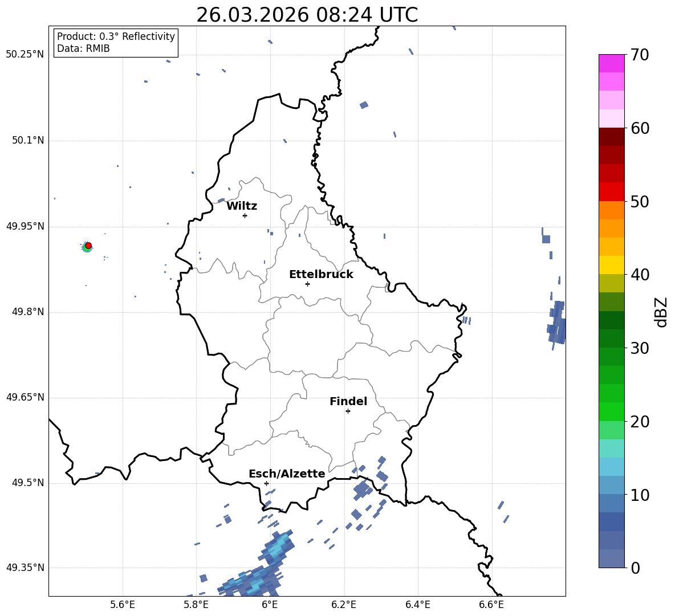The image size is (675, 616).
Task: Click the Product: 0.3° Reflectivity text
Action: (x=116, y=36)
